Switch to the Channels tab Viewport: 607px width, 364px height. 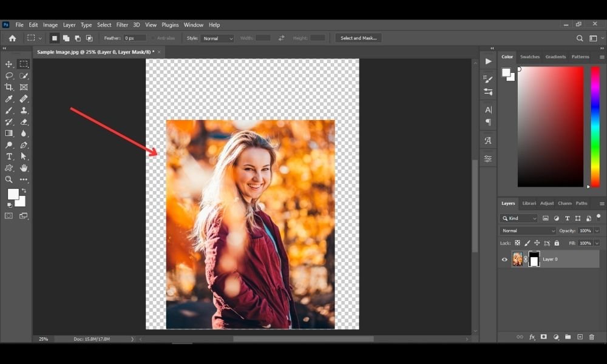coord(565,203)
